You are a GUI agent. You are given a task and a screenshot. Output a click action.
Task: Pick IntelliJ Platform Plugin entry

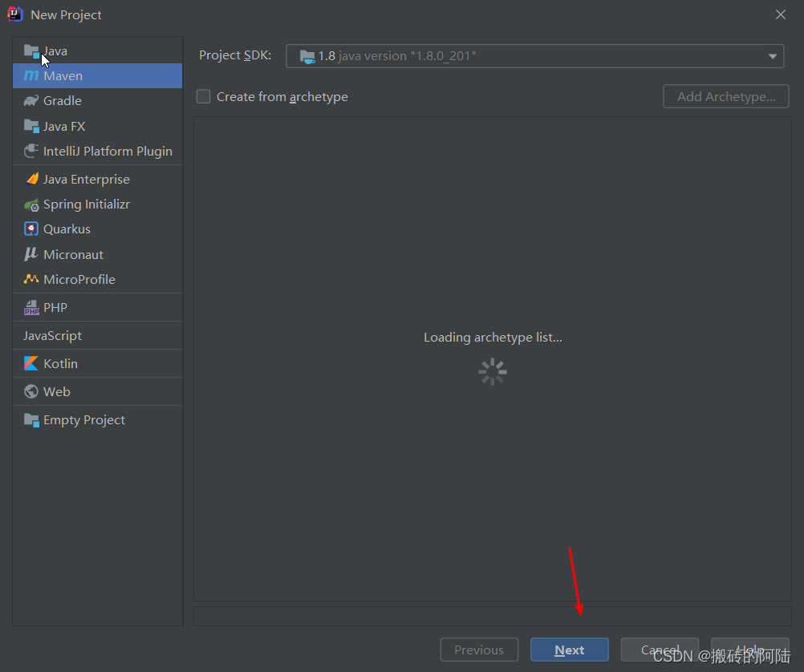pyautogui.click(x=97, y=152)
